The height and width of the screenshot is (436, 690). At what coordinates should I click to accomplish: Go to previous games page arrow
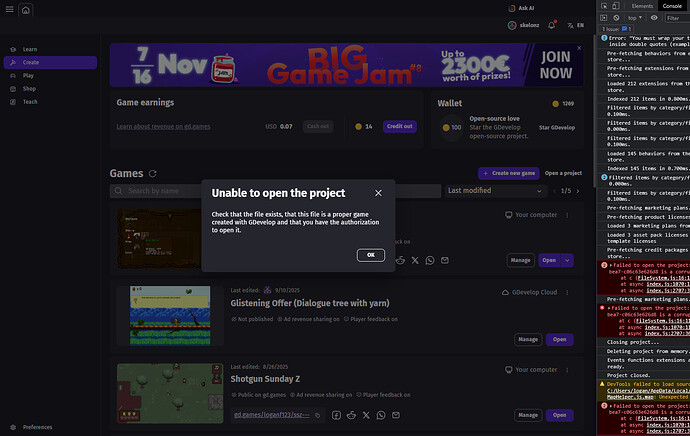[x=554, y=191]
